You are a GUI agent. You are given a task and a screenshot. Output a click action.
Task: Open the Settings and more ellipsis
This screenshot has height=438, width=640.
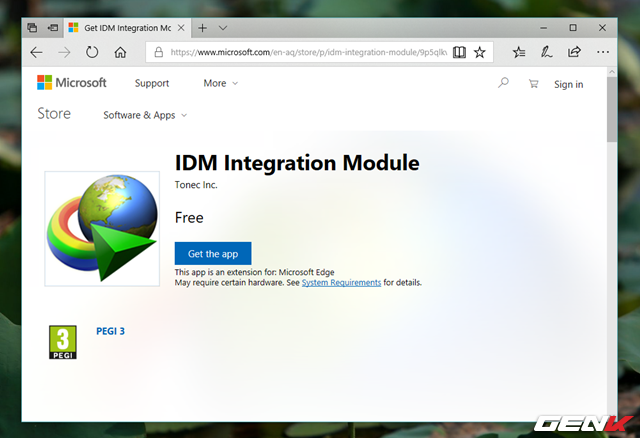602,52
